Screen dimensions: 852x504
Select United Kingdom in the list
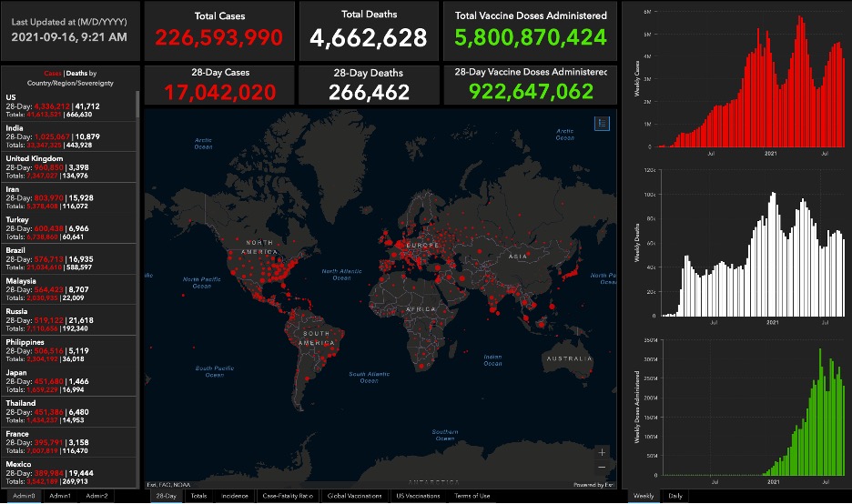point(69,166)
